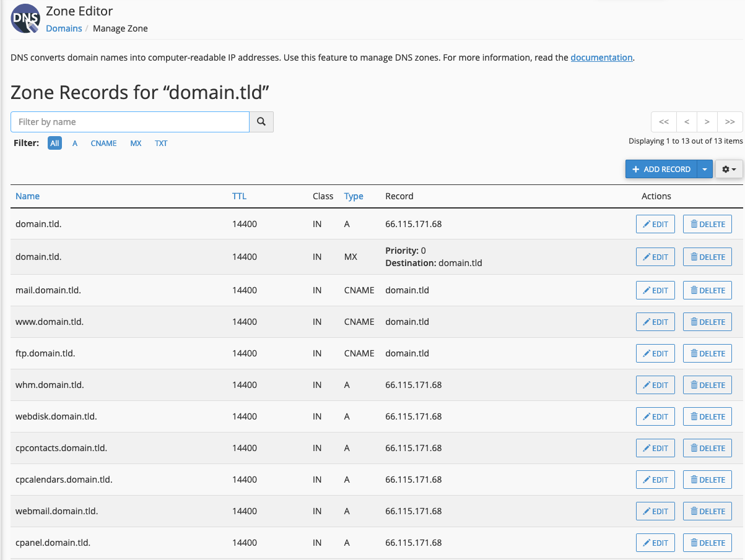745x560 pixels.
Task: Filter records by TXT type
Action: pyautogui.click(x=161, y=143)
